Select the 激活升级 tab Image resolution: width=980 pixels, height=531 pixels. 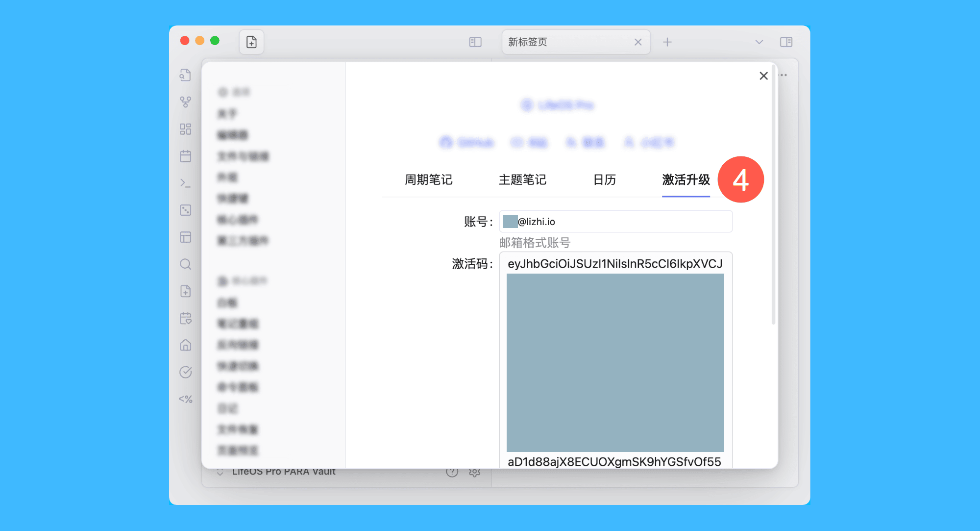click(686, 180)
